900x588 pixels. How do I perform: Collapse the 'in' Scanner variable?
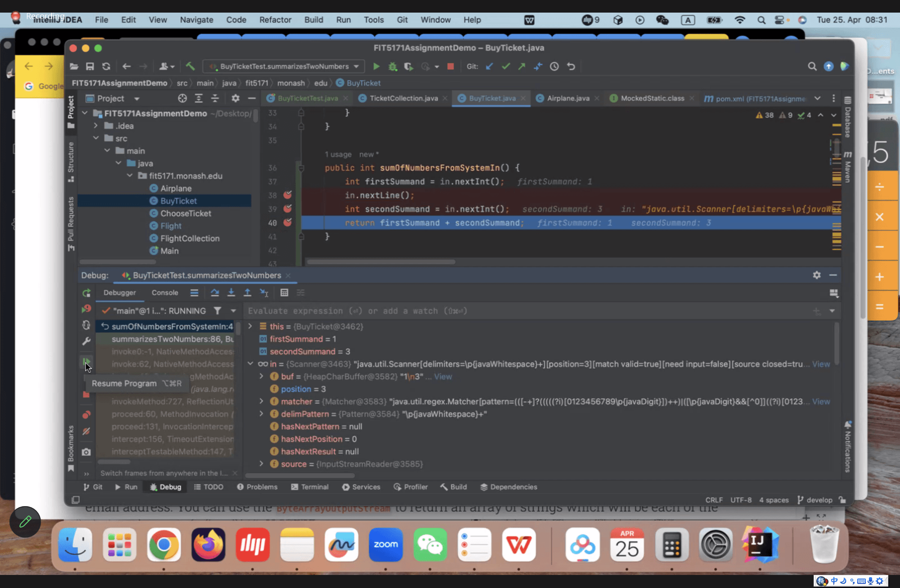250,364
